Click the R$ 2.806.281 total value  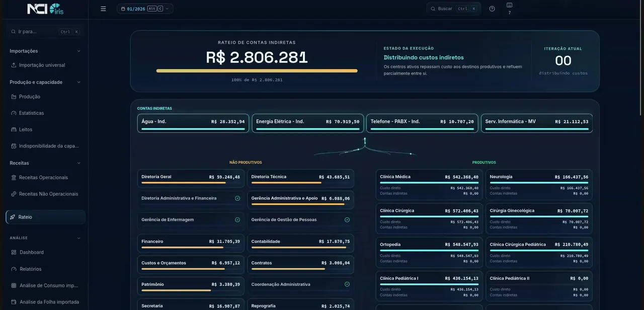pyautogui.click(x=257, y=57)
